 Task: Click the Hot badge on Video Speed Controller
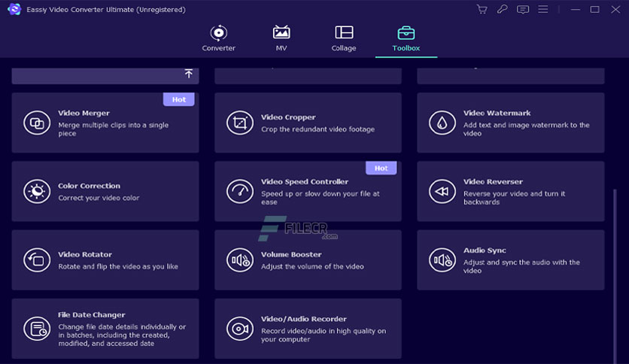pyautogui.click(x=381, y=168)
